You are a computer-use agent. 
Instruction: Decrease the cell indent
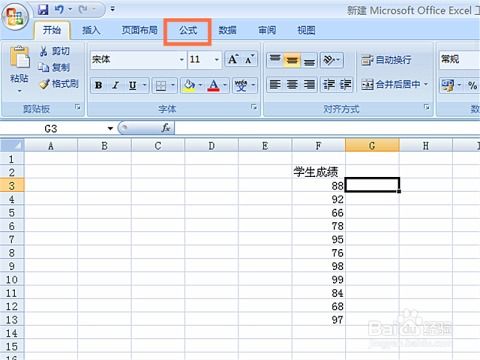[329, 84]
